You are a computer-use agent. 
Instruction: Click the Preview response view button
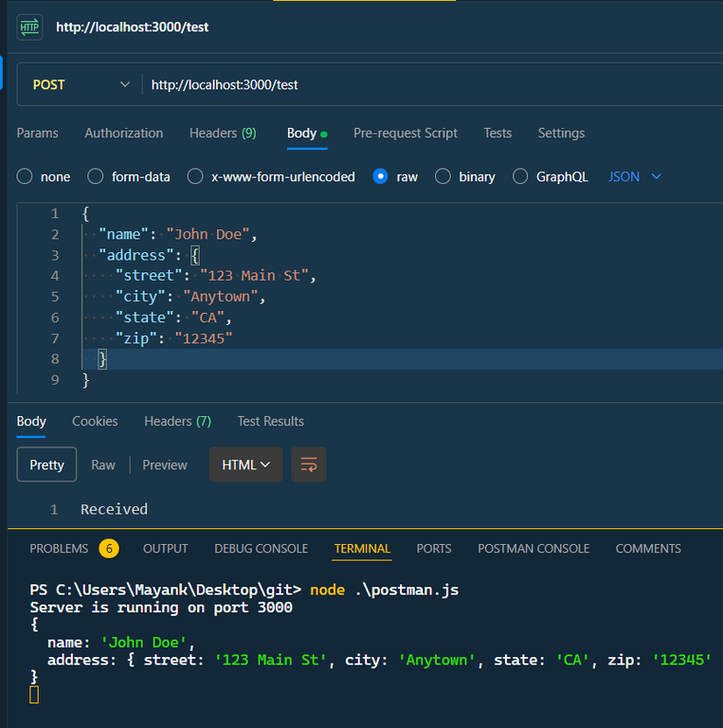pyautogui.click(x=165, y=464)
